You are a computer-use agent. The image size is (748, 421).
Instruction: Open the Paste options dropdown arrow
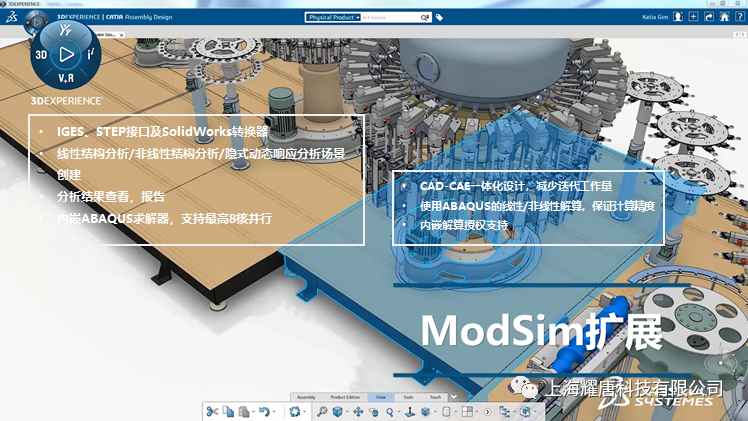(253, 412)
